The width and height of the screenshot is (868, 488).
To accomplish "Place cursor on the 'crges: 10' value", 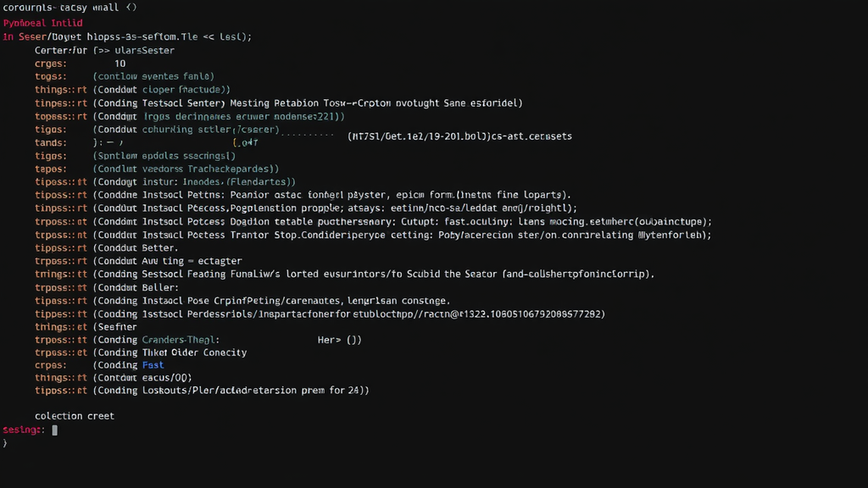I will tap(120, 64).
